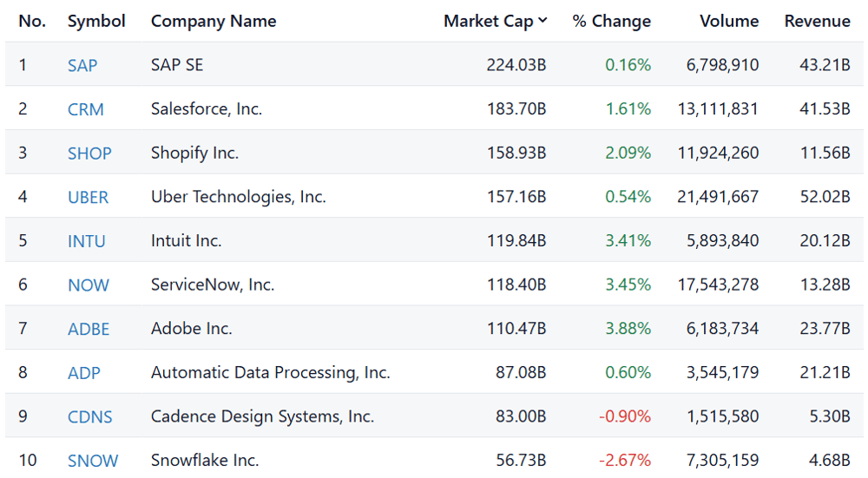Open the ADP ticker link

(x=83, y=373)
